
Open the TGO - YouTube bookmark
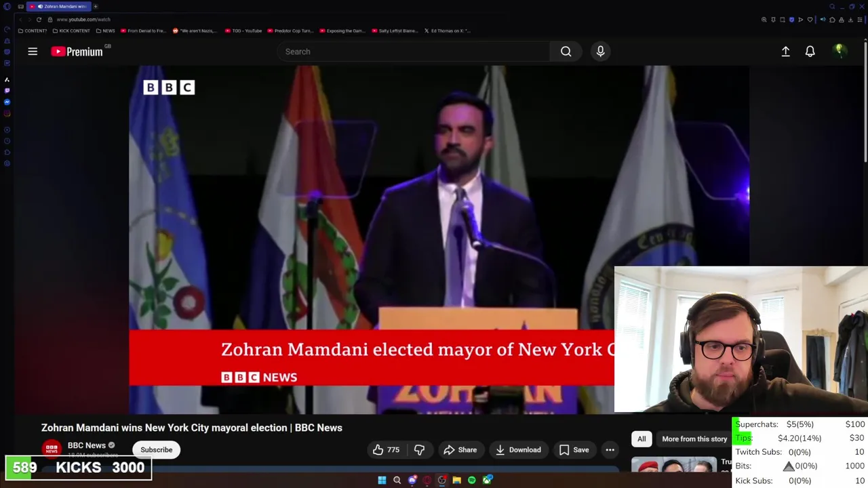point(243,30)
